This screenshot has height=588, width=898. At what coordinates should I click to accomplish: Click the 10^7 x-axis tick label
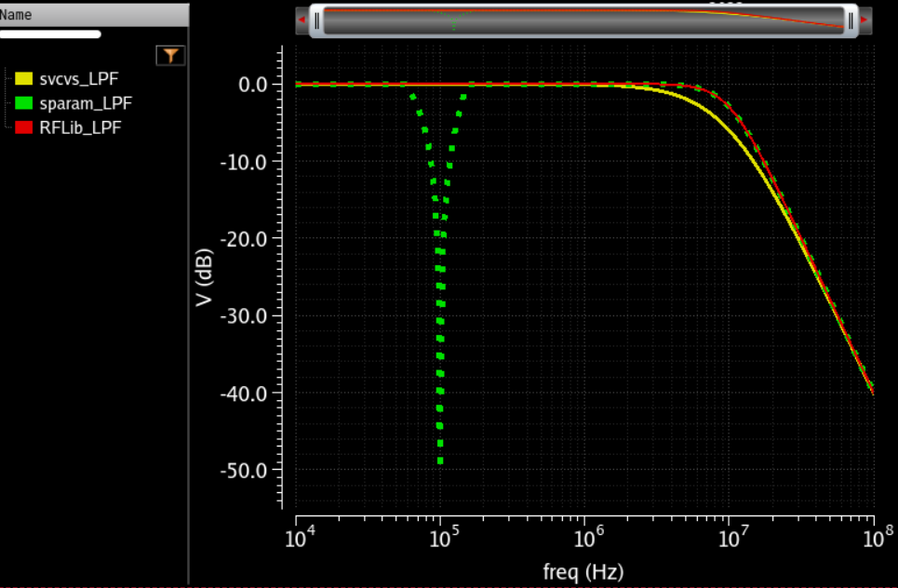[733, 537]
